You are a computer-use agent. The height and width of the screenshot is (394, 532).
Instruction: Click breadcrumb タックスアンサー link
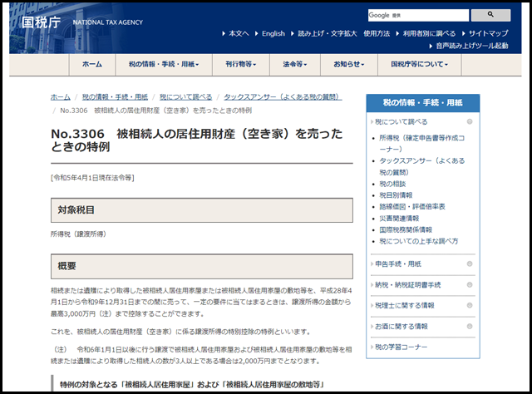pos(283,96)
